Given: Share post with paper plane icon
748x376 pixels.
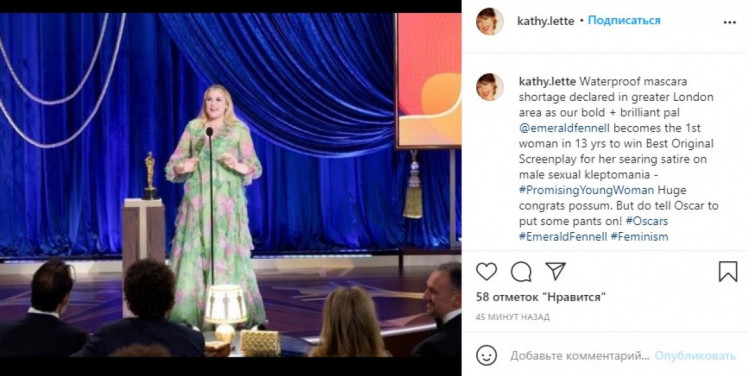Looking at the screenshot, I should [x=555, y=271].
